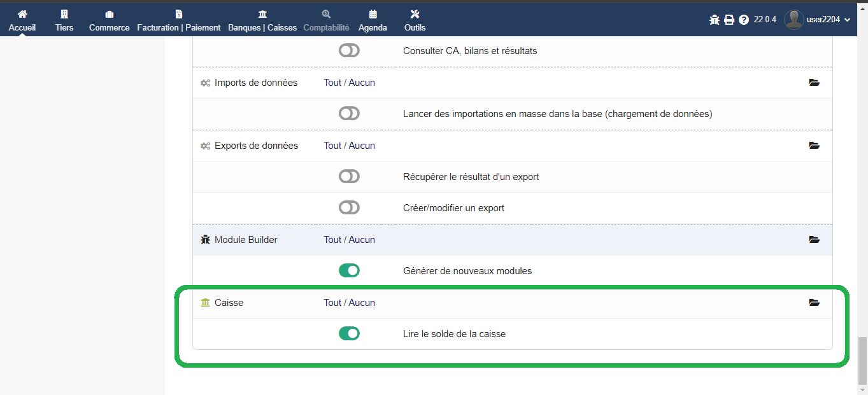The width and height of the screenshot is (868, 395).
Task: Click the printer icon in header
Action: [x=729, y=20]
